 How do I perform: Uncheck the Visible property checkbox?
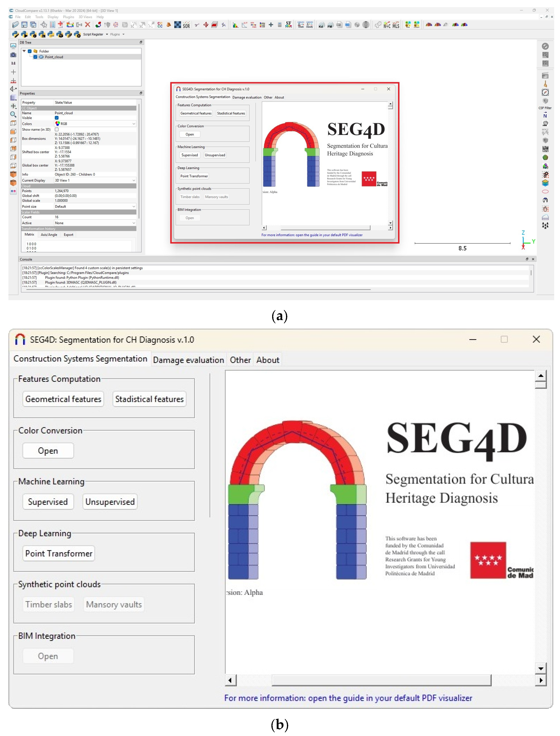[57, 118]
